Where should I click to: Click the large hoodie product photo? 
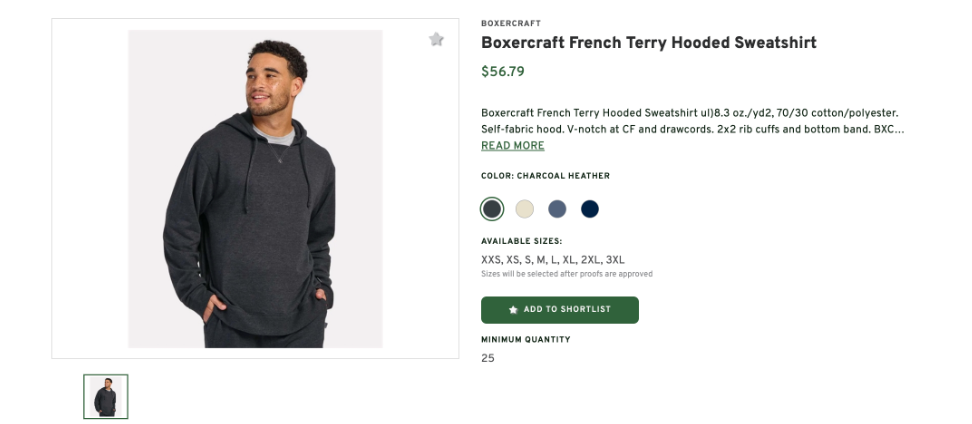[255, 188]
